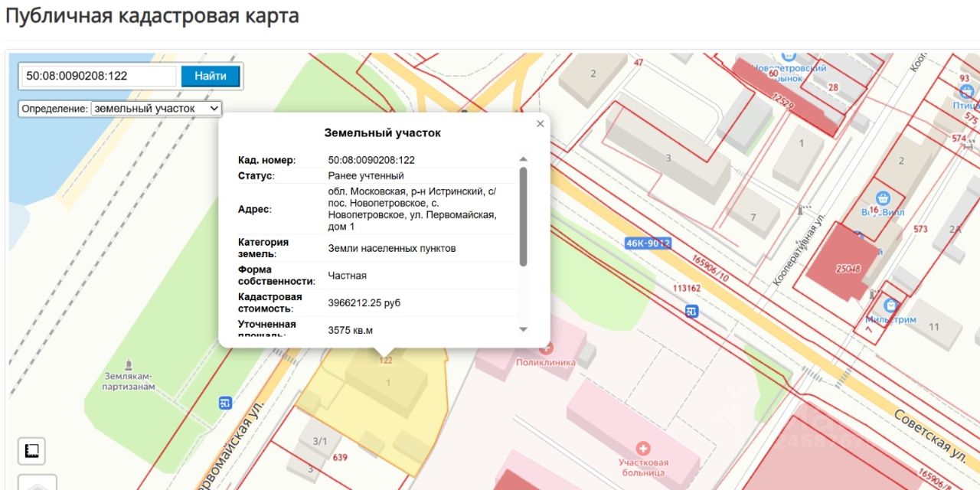Click the Землякам-партизанам monument icon
This screenshot has height=490, width=980.
[x=129, y=363]
